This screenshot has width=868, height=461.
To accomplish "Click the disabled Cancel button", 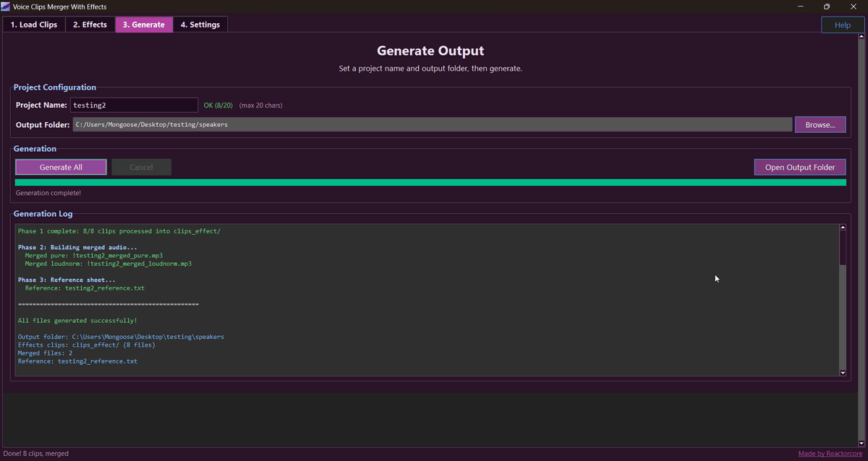I will click(141, 168).
